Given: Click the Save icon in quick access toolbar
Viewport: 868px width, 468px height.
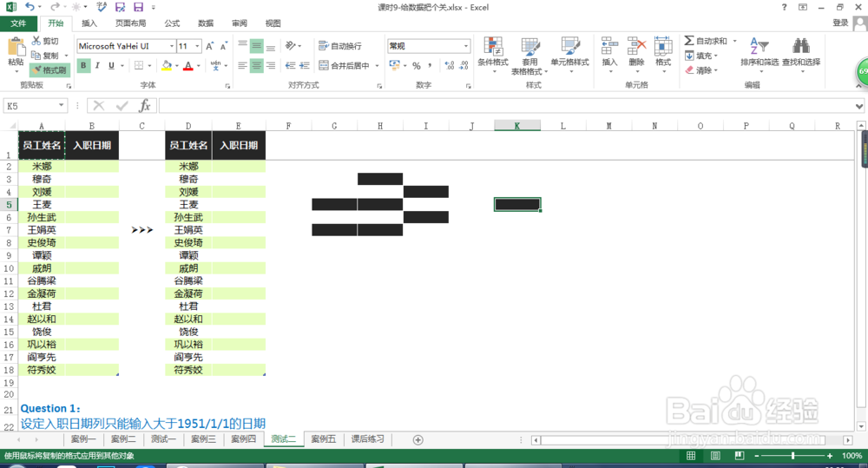Looking at the screenshot, I should (x=138, y=7).
